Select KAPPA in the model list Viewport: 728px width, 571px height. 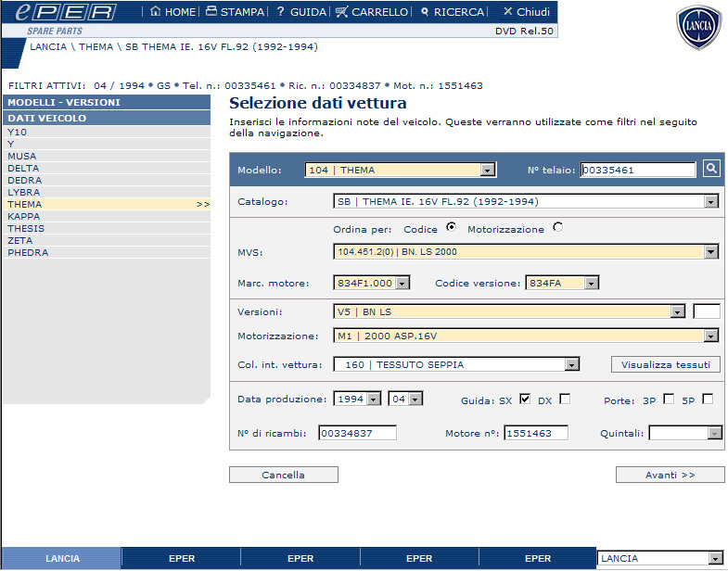coord(107,216)
